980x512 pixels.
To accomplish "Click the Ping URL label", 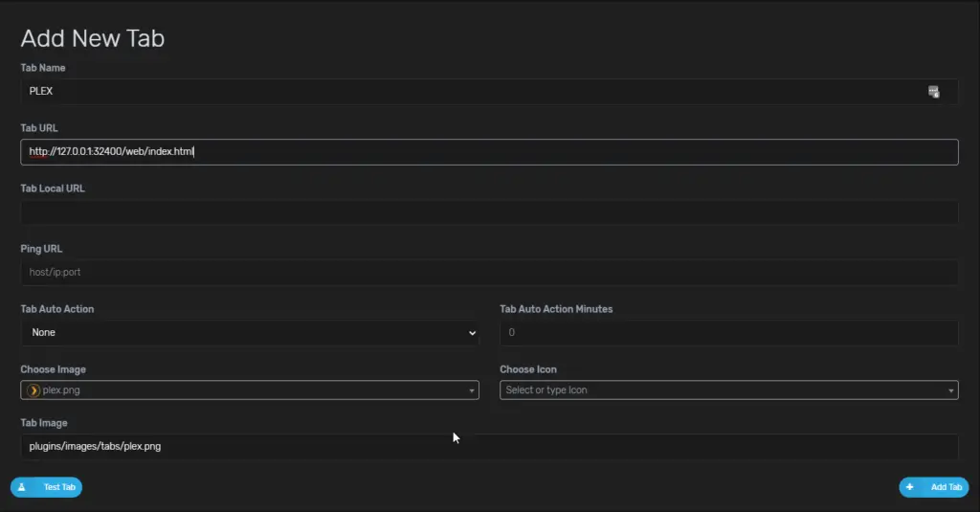I will (x=41, y=249).
